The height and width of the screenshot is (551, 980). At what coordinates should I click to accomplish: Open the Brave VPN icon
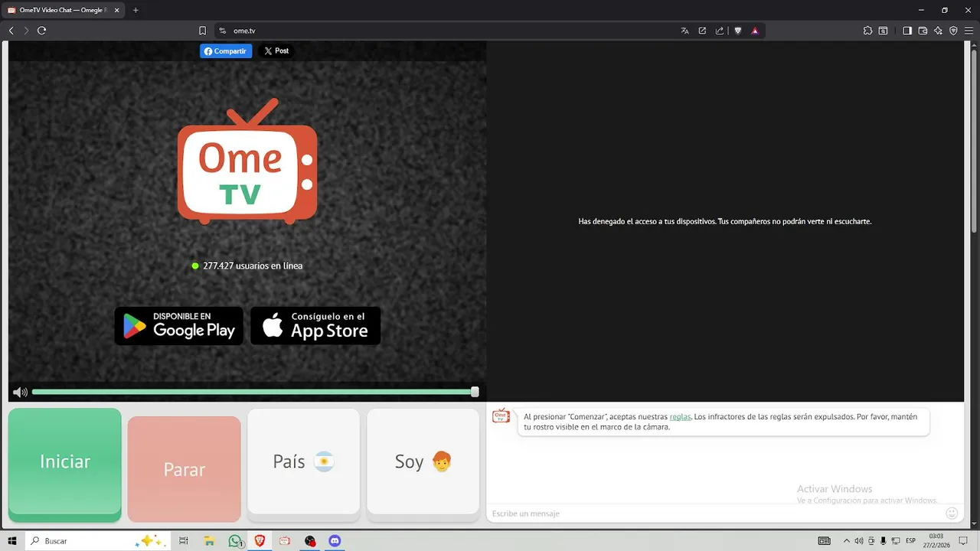(x=953, y=31)
